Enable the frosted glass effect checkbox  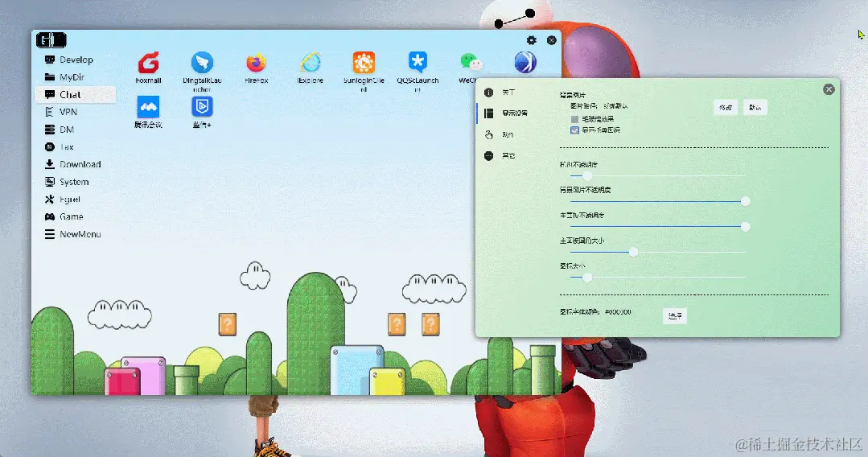(574, 119)
